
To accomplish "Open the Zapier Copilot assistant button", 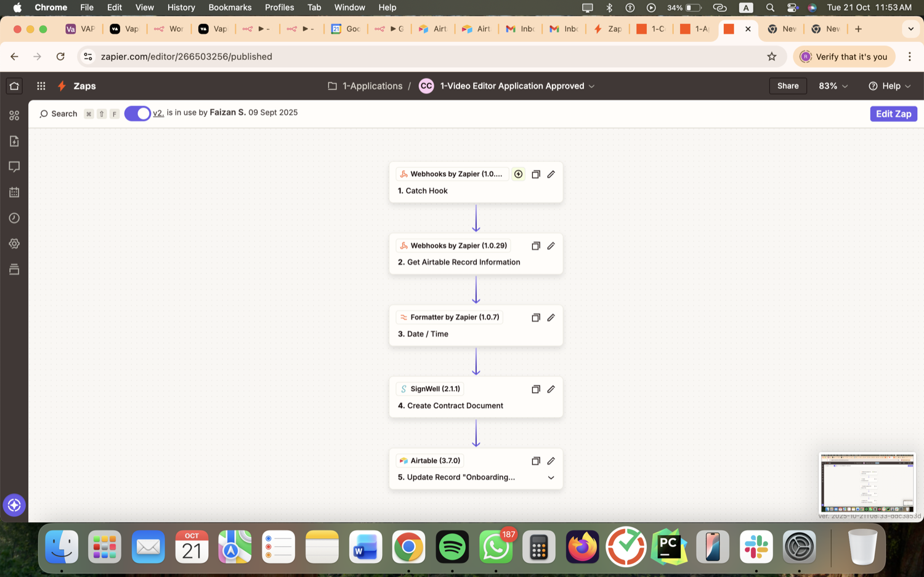I will point(14,505).
